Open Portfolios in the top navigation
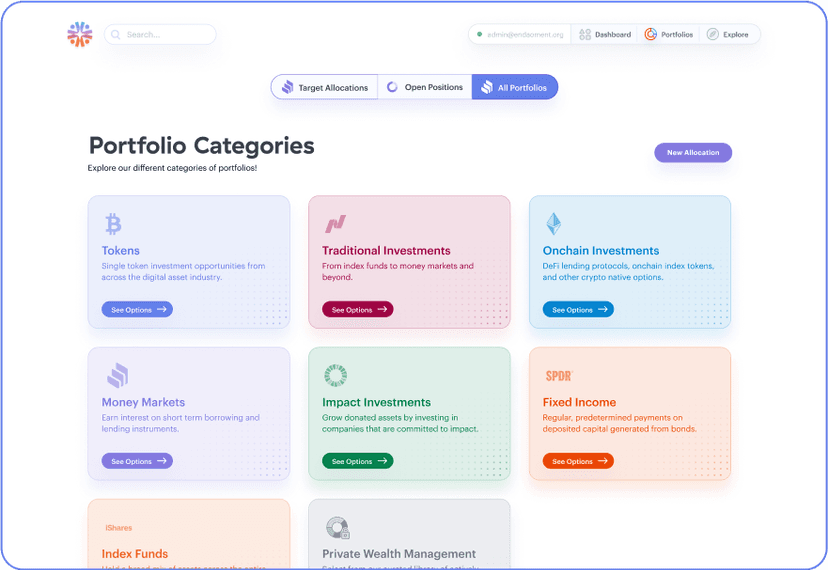 click(x=668, y=35)
